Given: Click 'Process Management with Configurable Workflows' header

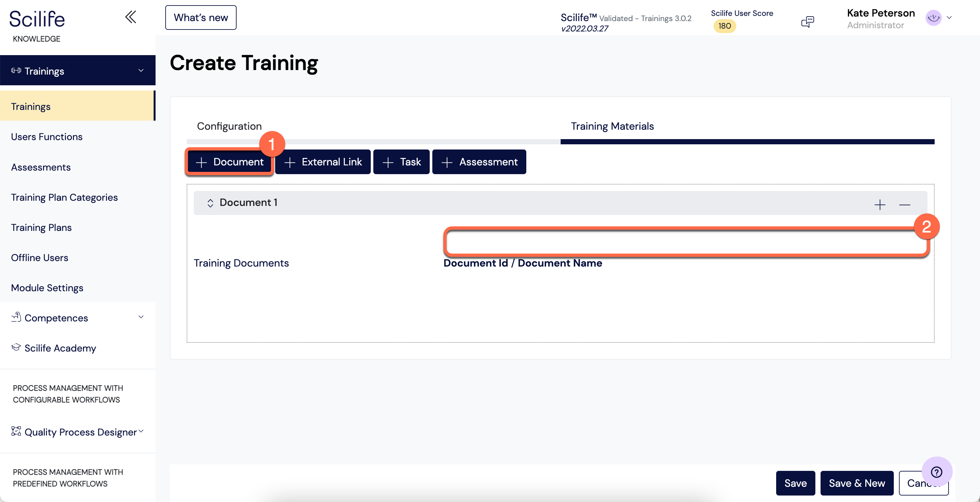Looking at the screenshot, I should [x=68, y=394].
